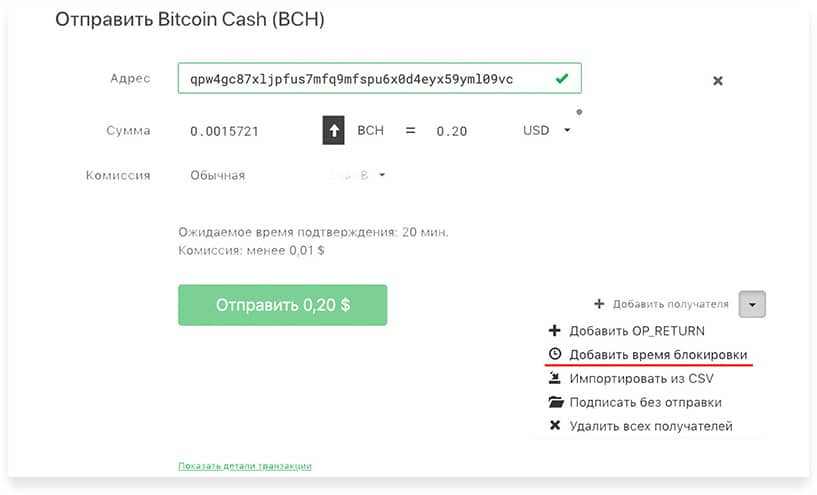Open the USD currency dropdown
Screen dimensions: 817x495
(x=547, y=130)
